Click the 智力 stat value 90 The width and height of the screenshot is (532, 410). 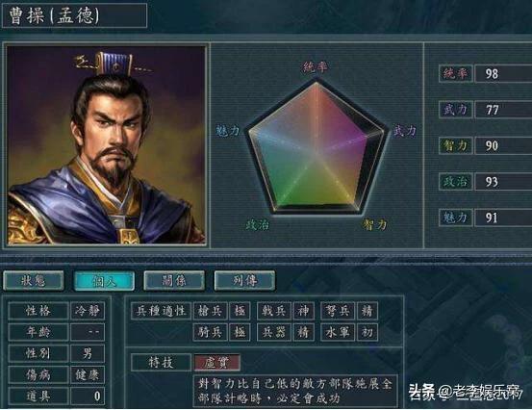pyautogui.click(x=503, y=145)
